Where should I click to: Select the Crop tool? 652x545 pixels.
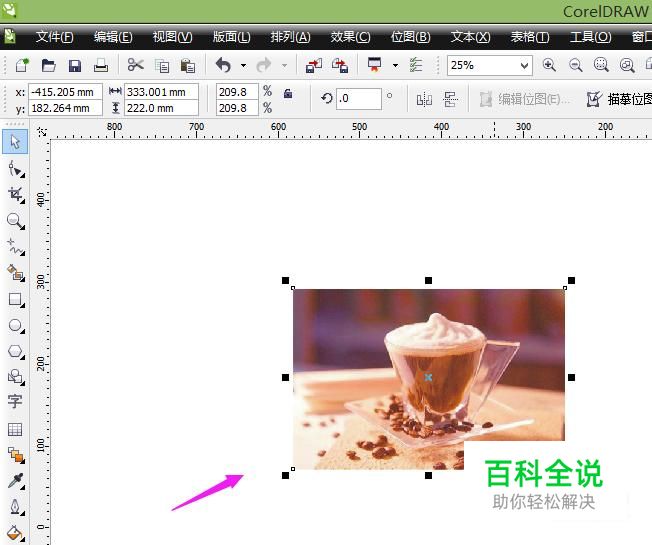16,195
